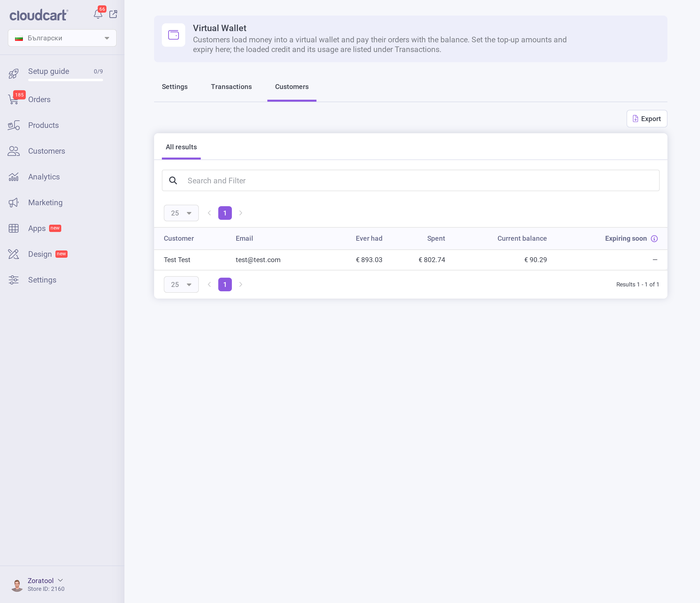This screenshot has height=603, width=700.
Task: Click page 1 in bottom pagination
Action: 225,284
